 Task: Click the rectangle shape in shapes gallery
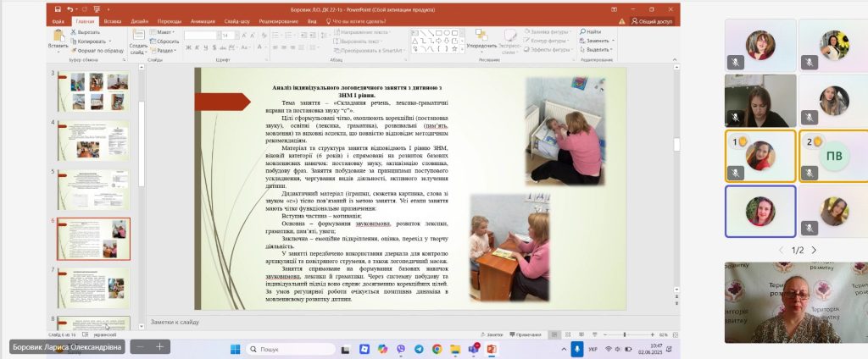point(438,33)
